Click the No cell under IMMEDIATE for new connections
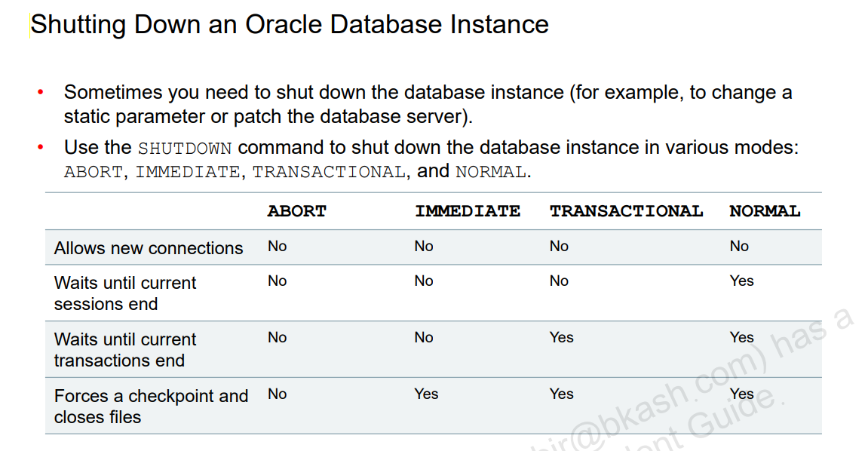 pyautogui.click(x=424, y=247)
